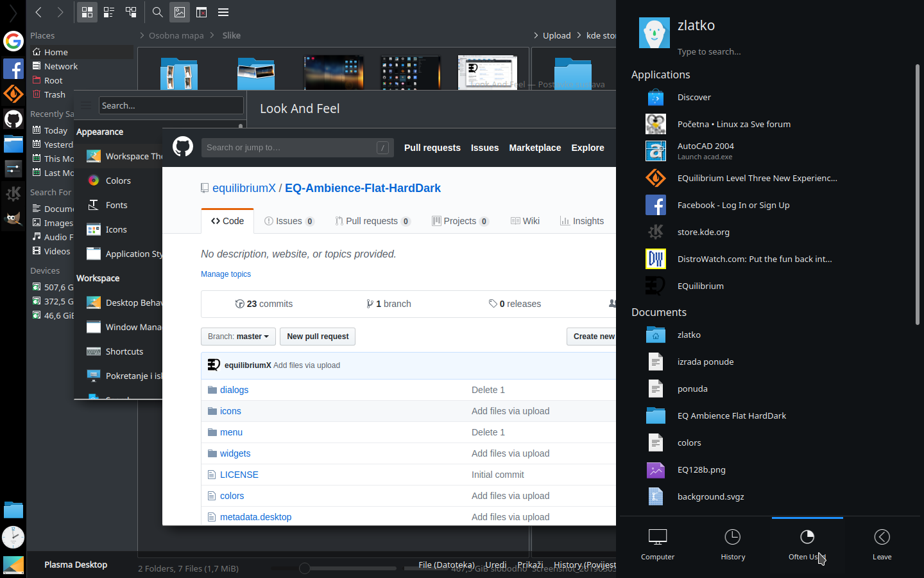
Task: Switch launcher to Often Used tab
Action: (807, 544)
